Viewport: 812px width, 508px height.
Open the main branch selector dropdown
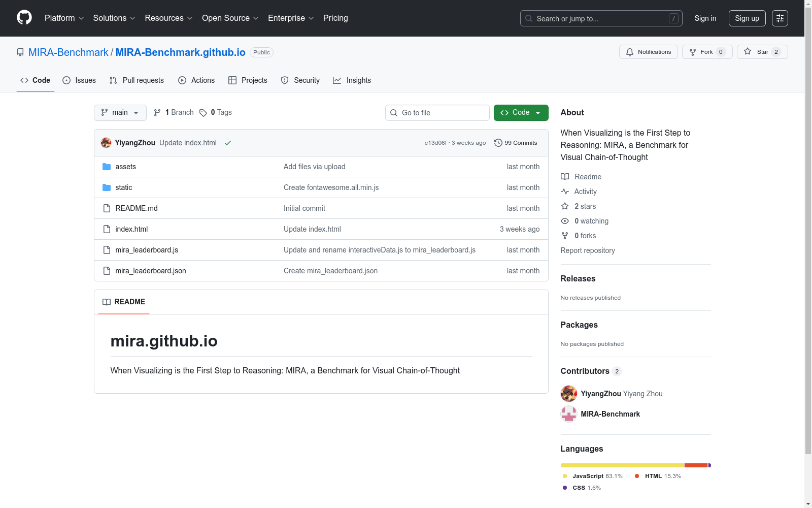pyautogui.click(x=120, y=113)
